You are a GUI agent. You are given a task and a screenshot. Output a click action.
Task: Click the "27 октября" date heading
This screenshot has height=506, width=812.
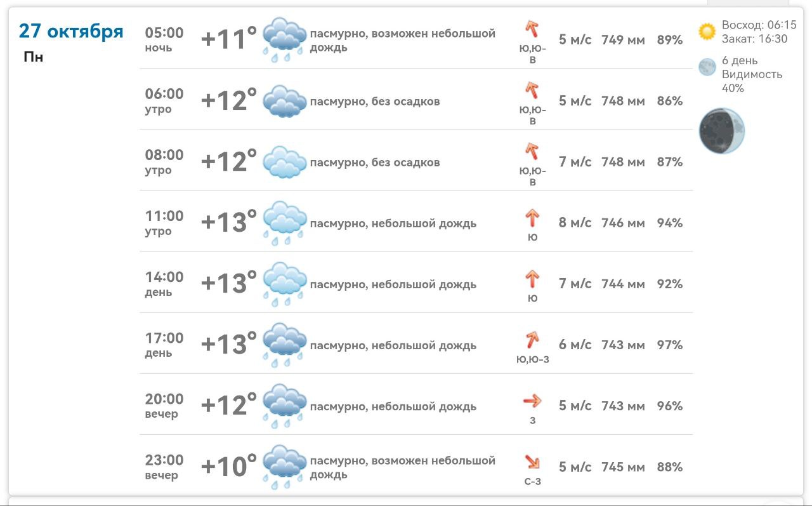pyautogui.click(x=71, y=31)
